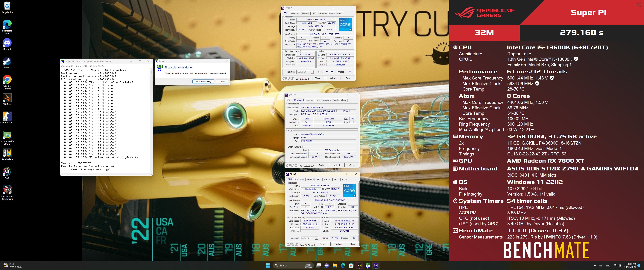Open the weather widget showing 21°C
The width and height of the screenshot is (644, 270).
coord(13,265)
